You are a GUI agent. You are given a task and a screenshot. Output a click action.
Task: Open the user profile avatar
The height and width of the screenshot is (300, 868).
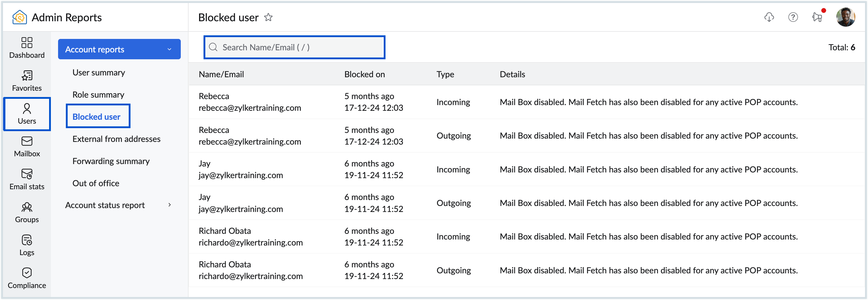[x=845, y=17]
